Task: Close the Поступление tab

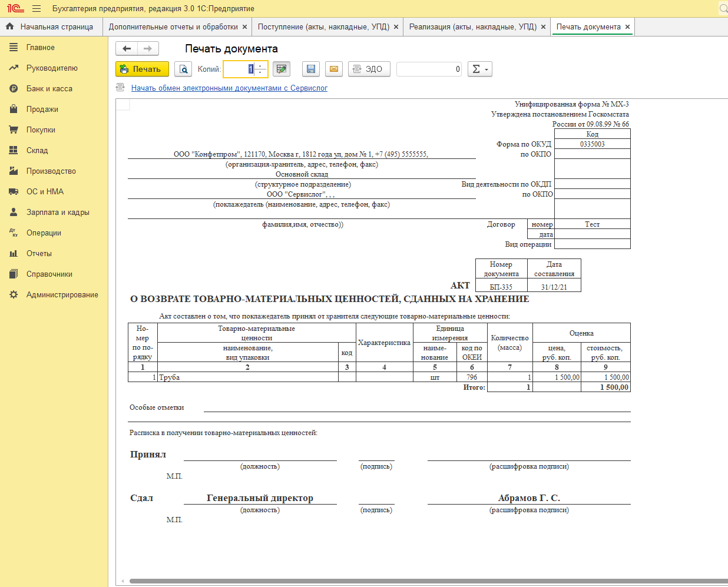Action: pos(396,26)
